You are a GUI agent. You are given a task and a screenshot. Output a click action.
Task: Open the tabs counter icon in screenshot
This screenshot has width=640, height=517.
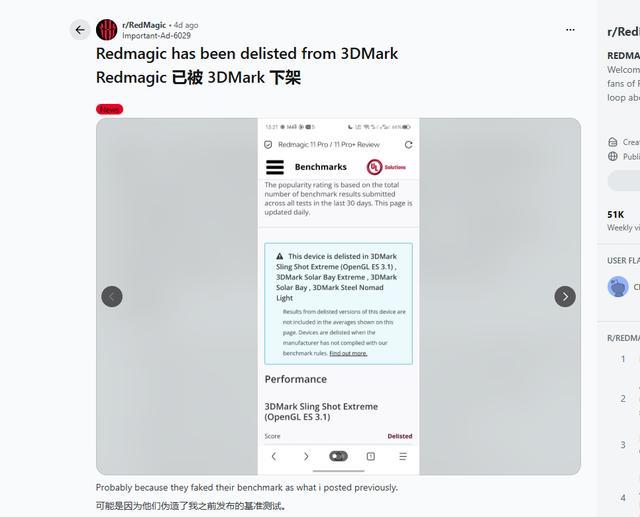pos(371,456)
